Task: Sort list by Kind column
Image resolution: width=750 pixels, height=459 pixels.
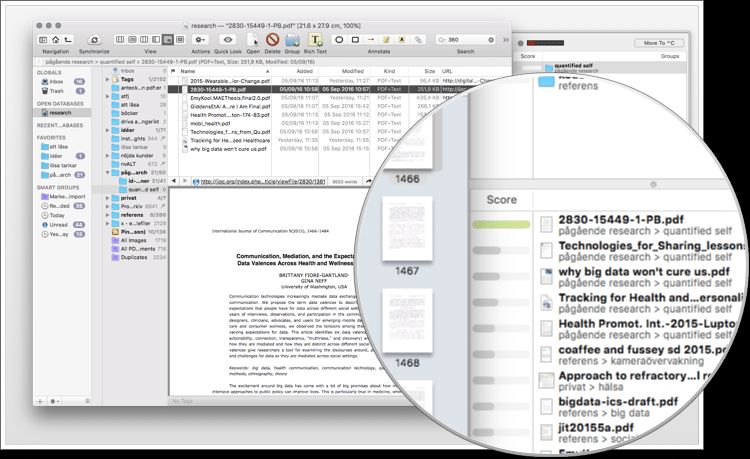Action: [x=388, y=72]
